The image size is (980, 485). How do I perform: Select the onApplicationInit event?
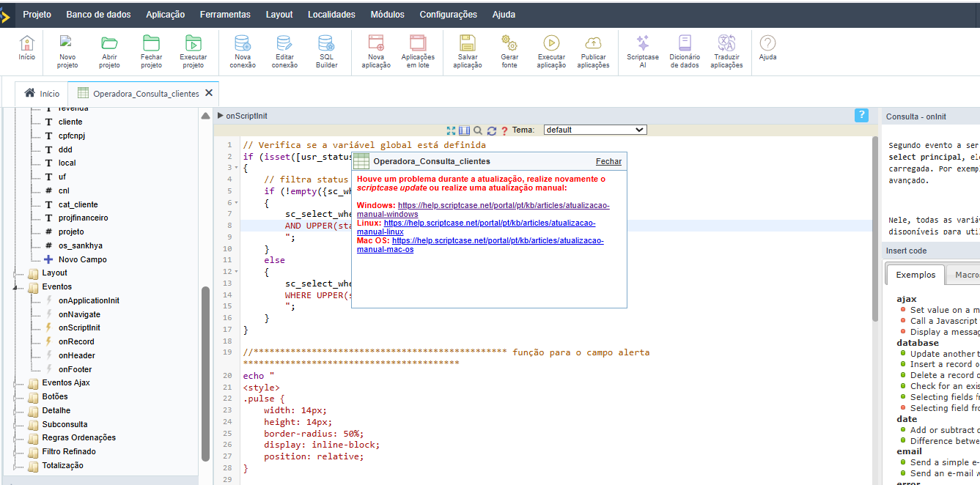(89, 300)
